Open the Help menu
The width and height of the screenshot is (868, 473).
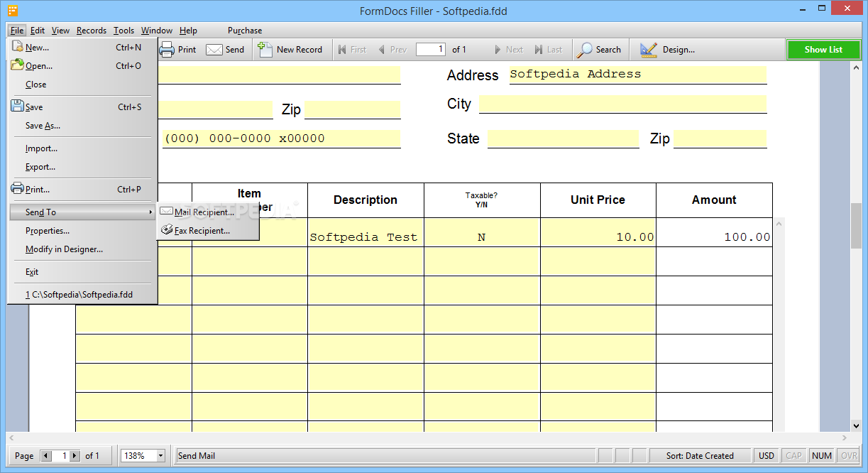188,31
